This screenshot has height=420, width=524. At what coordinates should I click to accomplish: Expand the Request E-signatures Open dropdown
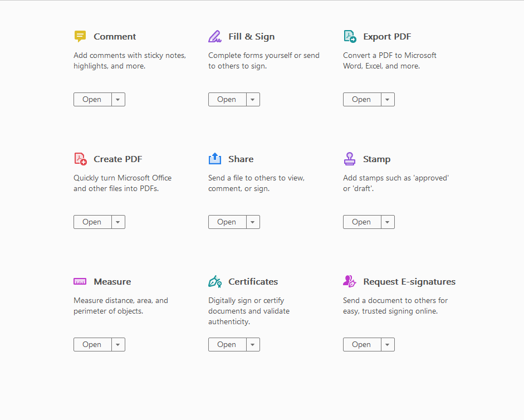[387, 344]
